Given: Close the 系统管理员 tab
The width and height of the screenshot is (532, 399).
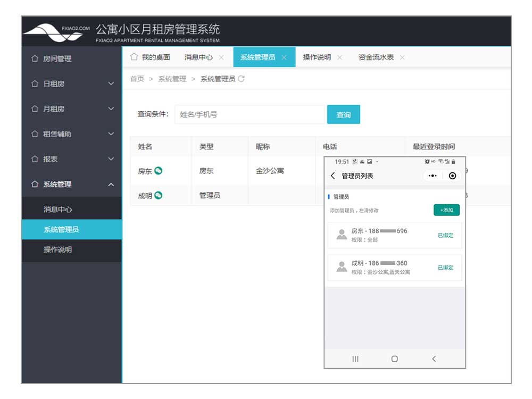Looking at the screenshot, I should click(x=284, y=57).
